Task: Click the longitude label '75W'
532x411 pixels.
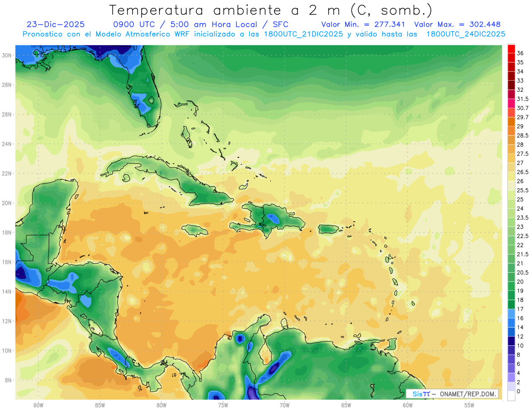Action: [223, 405]
